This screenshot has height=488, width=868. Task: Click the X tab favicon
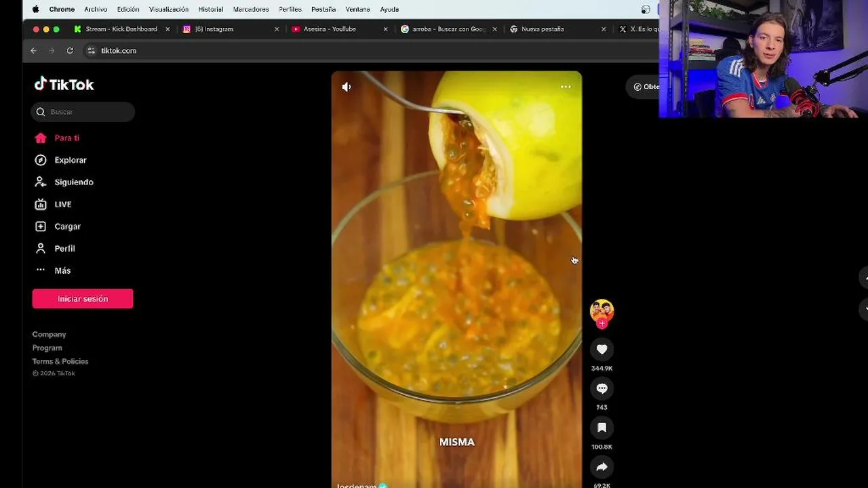point(623,29)
